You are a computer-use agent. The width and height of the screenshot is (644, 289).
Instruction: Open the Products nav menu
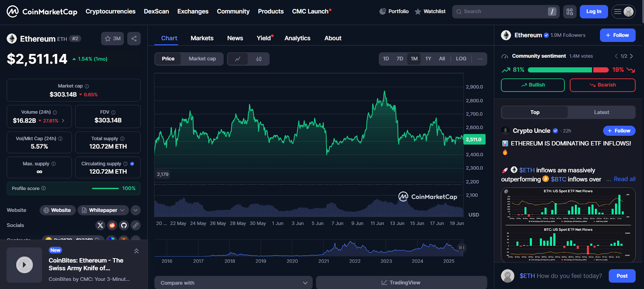(x=270, y=11)
